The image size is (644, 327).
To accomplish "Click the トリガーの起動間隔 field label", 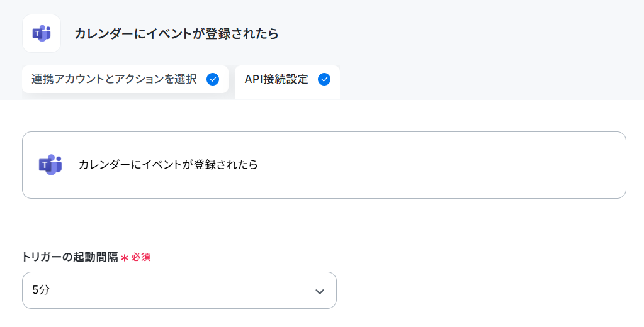I will 70,257.
